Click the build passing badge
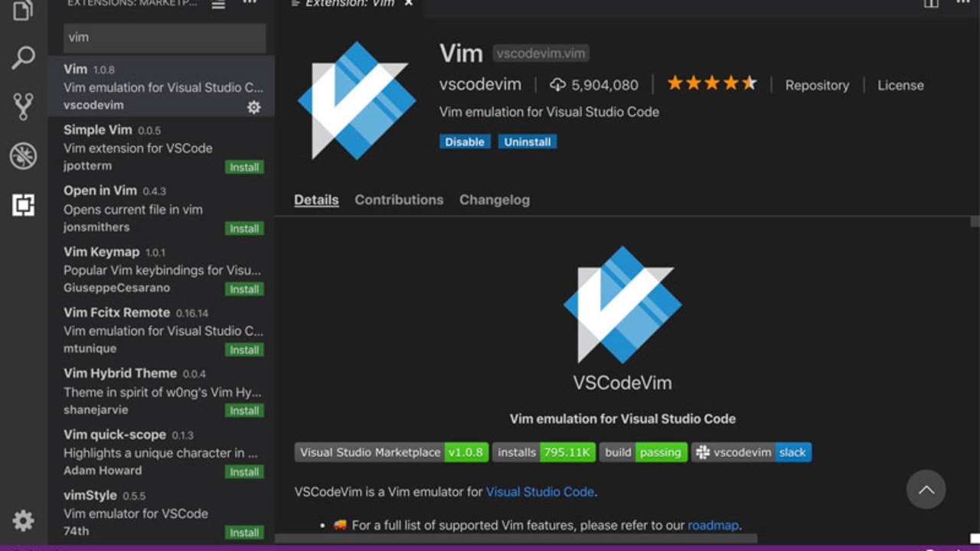Viewport: 980px width, 551px height. tap(643, 452)
